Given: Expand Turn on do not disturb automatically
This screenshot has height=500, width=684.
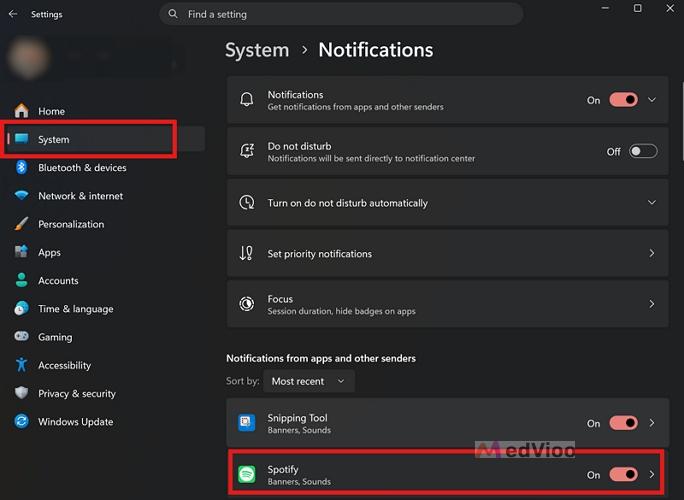Looking at the screenshot, I should click(x=652, y=202).
